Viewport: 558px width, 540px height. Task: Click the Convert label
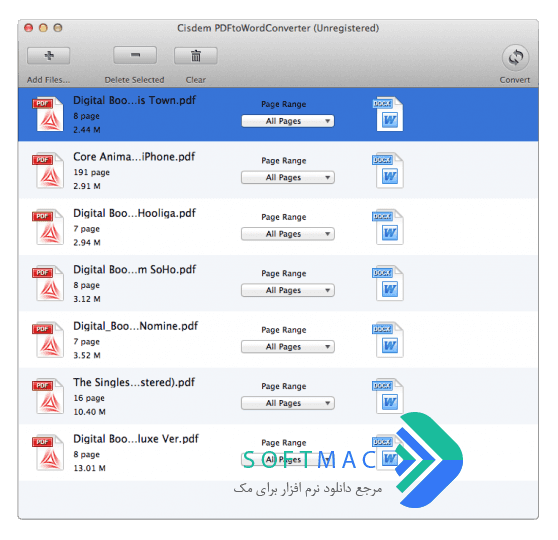[515, 80]
